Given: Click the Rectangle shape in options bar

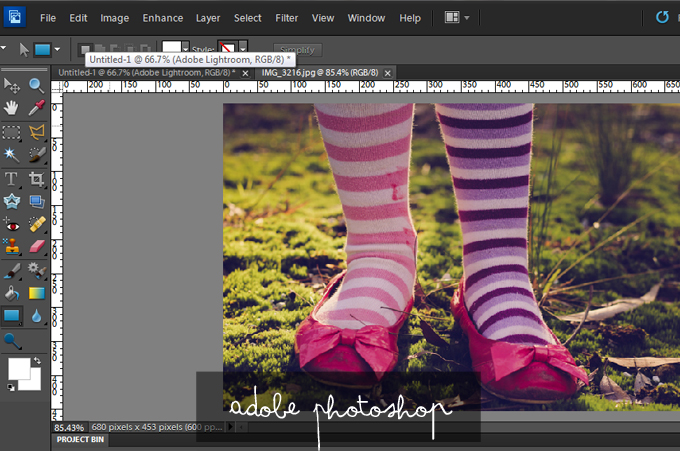Looking at the screenshot, I should (42, 50).
